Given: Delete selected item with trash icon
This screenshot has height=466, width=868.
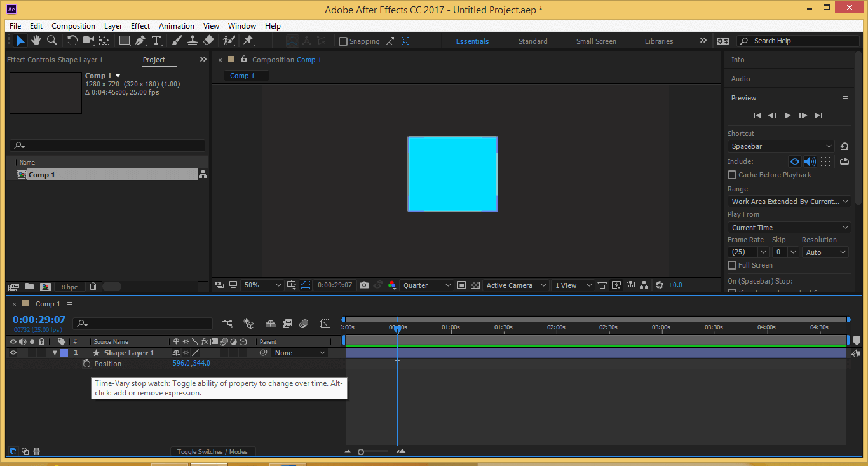Looking at the screenshot, I should click(93, 287).
